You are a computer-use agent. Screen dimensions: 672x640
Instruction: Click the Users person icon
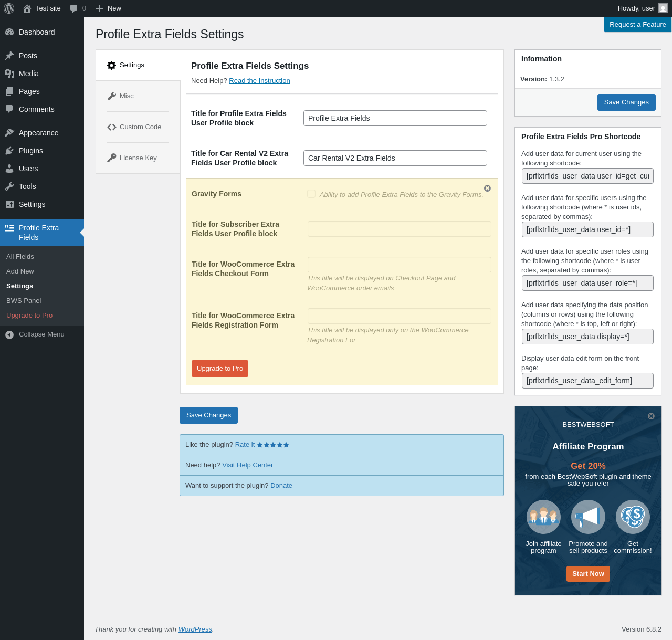pos(9,169)
